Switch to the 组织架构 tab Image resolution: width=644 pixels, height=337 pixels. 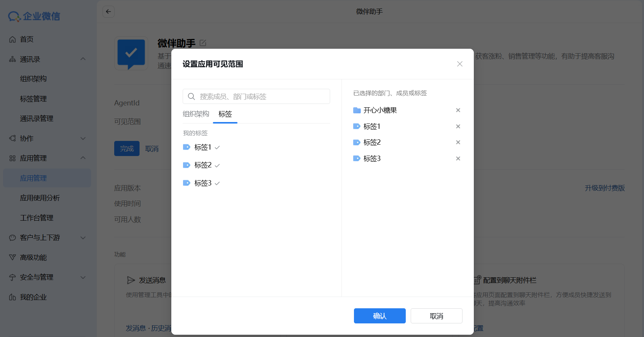pos(196,114)
